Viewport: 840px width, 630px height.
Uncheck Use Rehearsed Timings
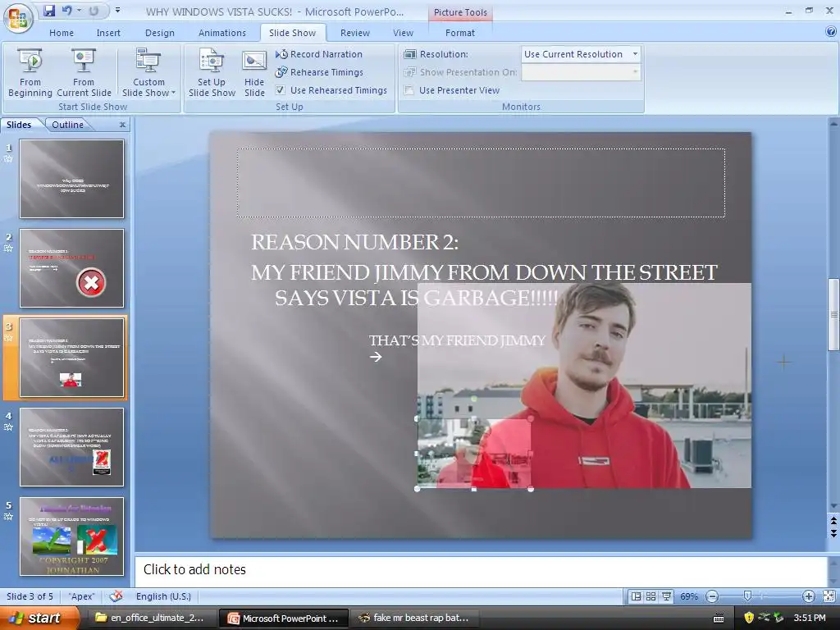pos(281,90)
